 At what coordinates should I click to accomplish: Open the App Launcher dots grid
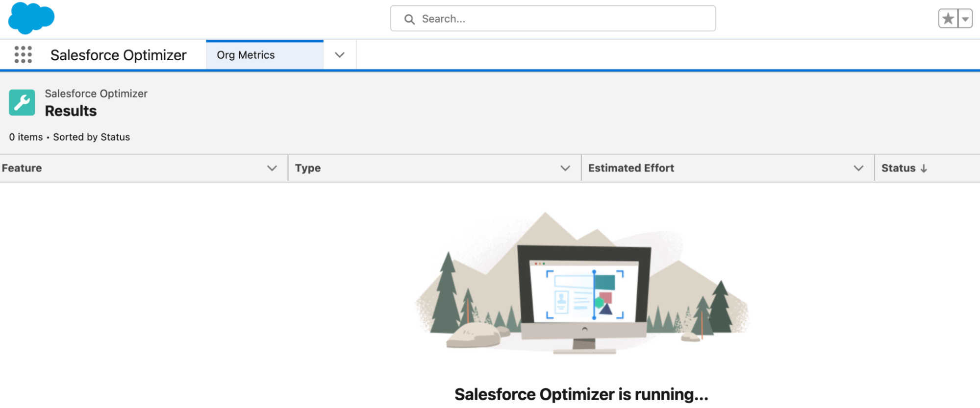tap(23, 55)
